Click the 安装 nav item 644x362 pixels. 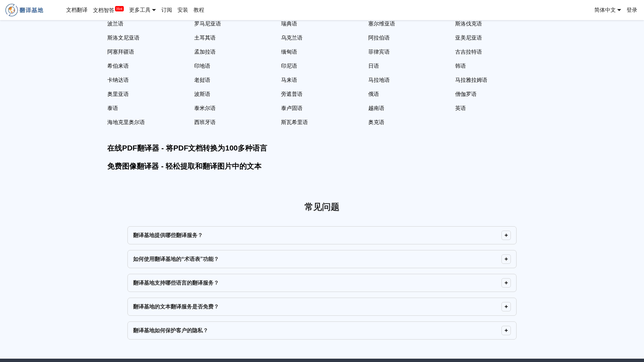(x=182, y=10)
